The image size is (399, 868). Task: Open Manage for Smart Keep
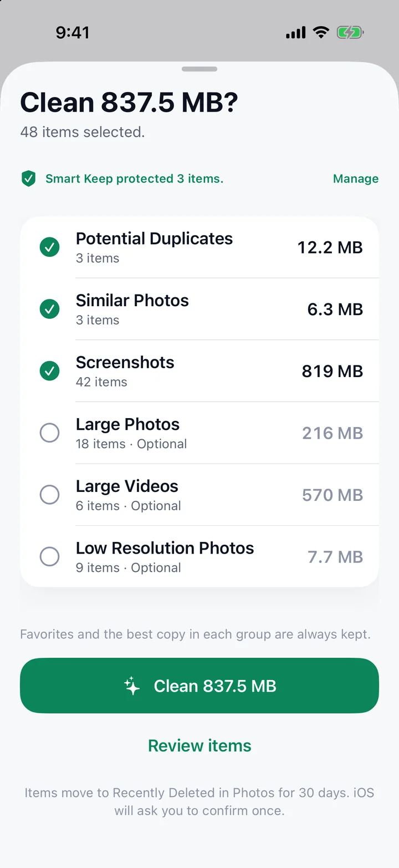(x=356, y=179)
